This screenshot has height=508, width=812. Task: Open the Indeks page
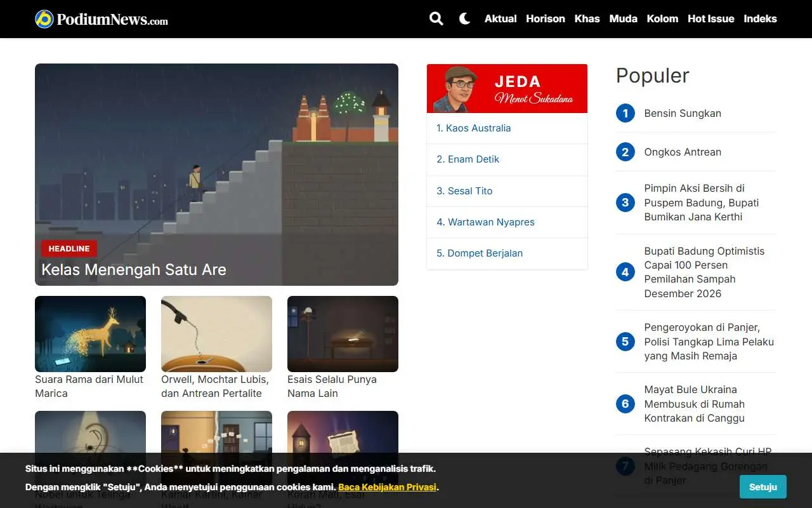(x=760, y=18)
